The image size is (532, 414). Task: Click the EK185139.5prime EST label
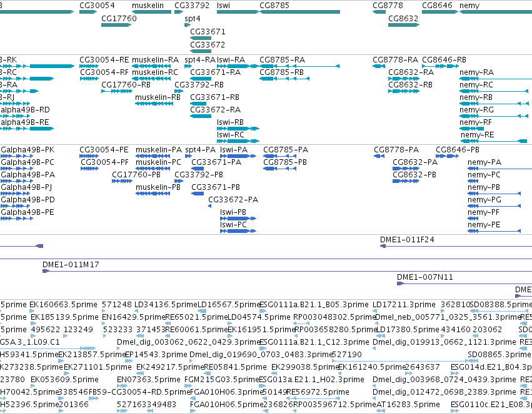tap(64, 317)
